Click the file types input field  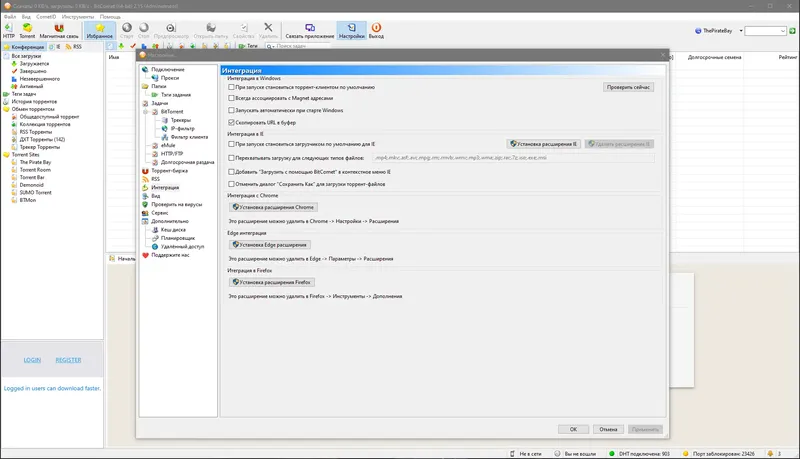513,158
